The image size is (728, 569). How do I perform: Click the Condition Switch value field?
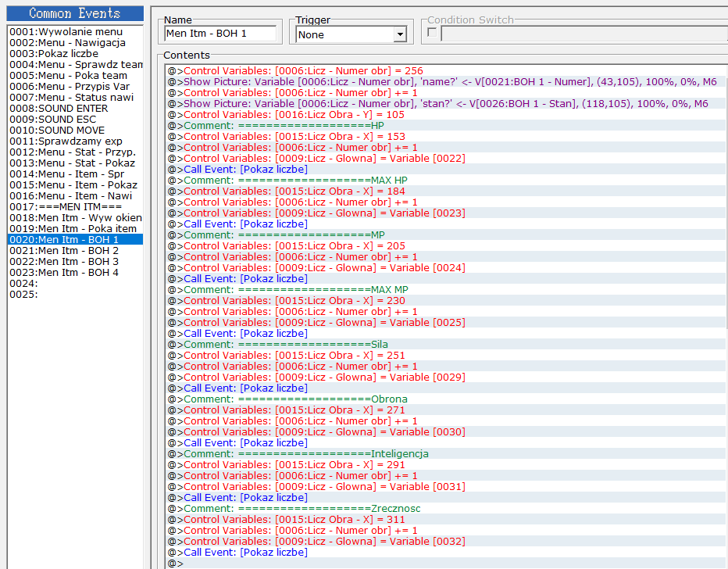point(584,34)
